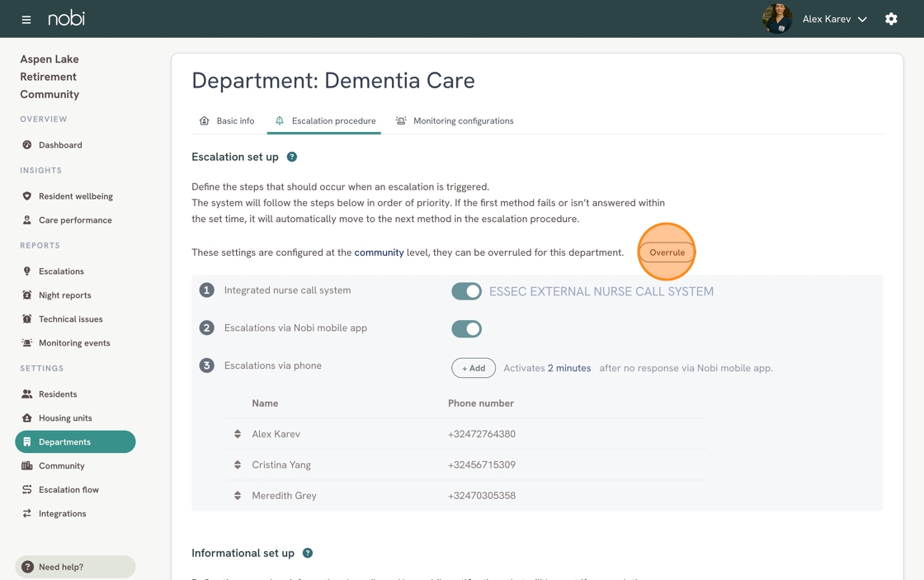Click phone number +32456715309
Viewport: 924px width, 580px height.
point(482,464)
